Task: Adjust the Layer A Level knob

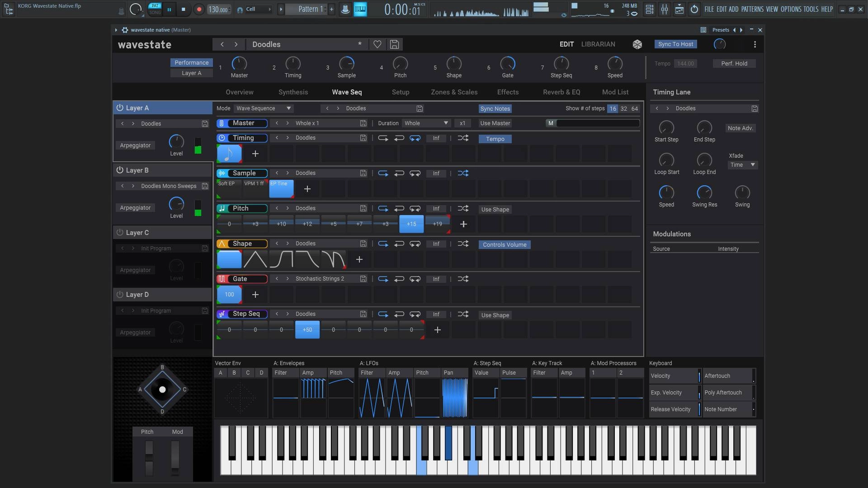Action: [x=176, y=141]
